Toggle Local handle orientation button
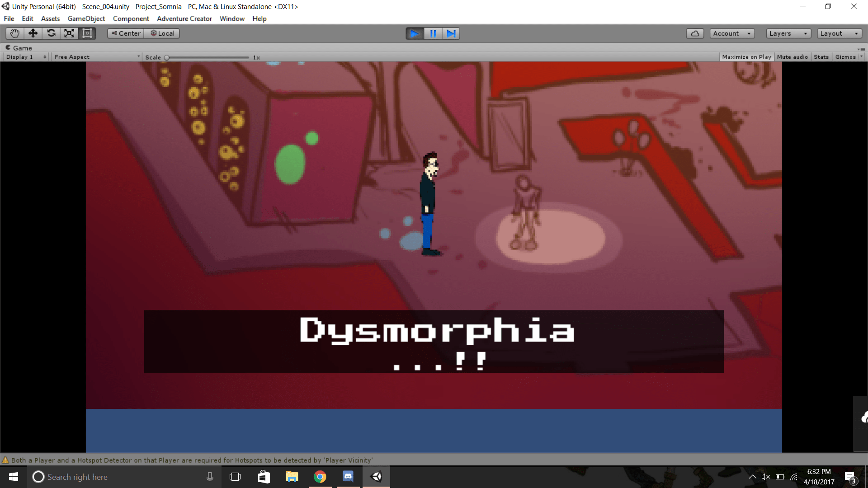868x488 pixels. click(x=162, y=33)
